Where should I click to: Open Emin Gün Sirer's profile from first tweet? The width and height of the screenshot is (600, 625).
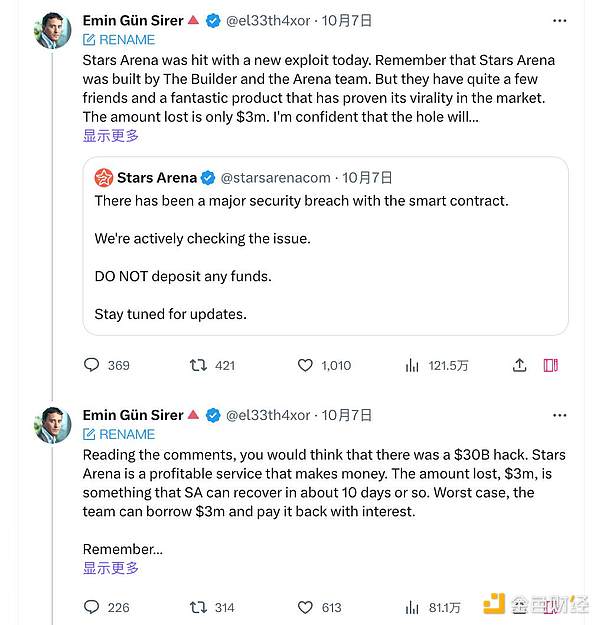click(x=133, y=20)
